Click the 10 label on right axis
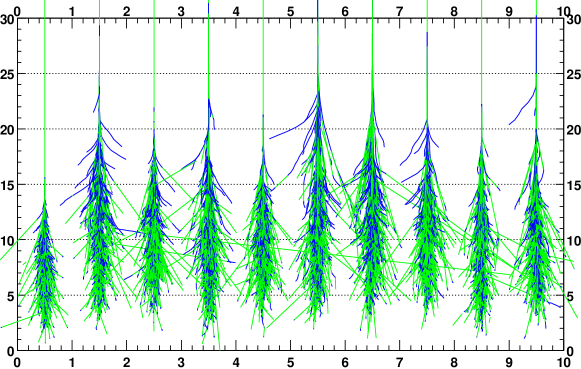The height and width of the screenshot is (369, 581). click(574, 241)
